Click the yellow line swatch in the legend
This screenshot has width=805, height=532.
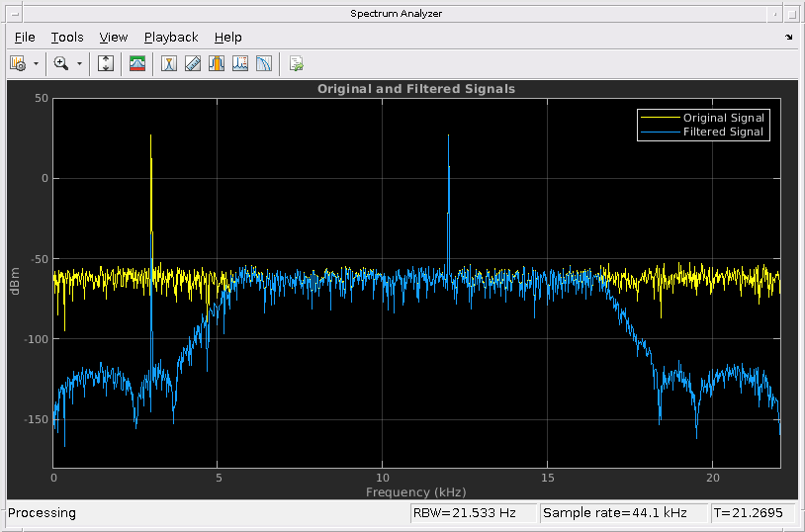click(660, 118)
